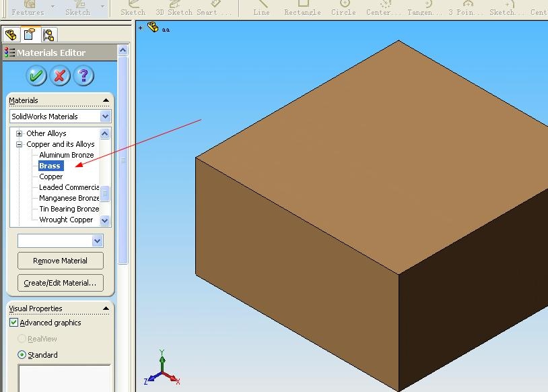Toggle the Advanced graphics checkbox
Viewport: 548px width, 392px height.
pos(13,323)
